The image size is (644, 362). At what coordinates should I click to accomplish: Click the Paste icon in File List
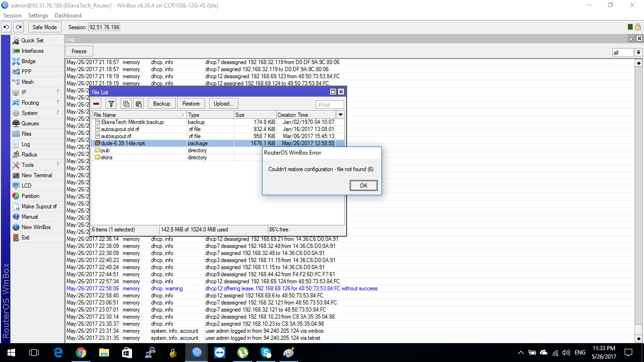pyautogui.click(x=138, y=104)
